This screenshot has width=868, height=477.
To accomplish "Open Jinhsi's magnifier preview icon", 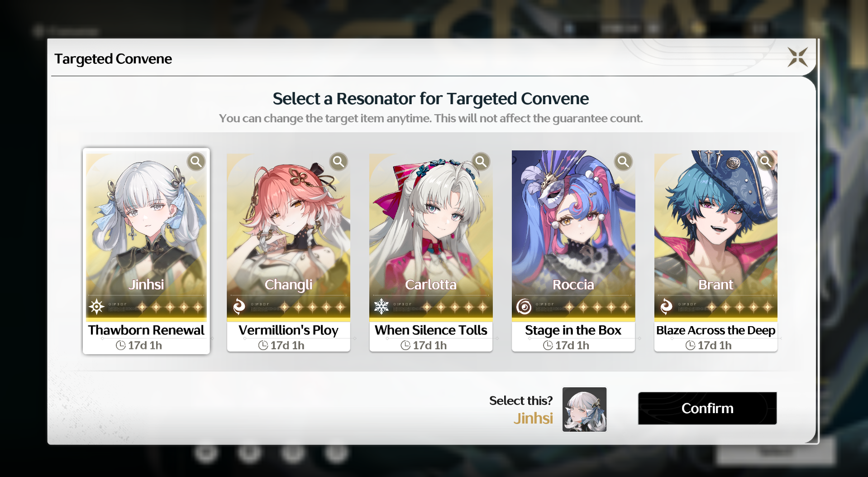I will click(196, 161).
